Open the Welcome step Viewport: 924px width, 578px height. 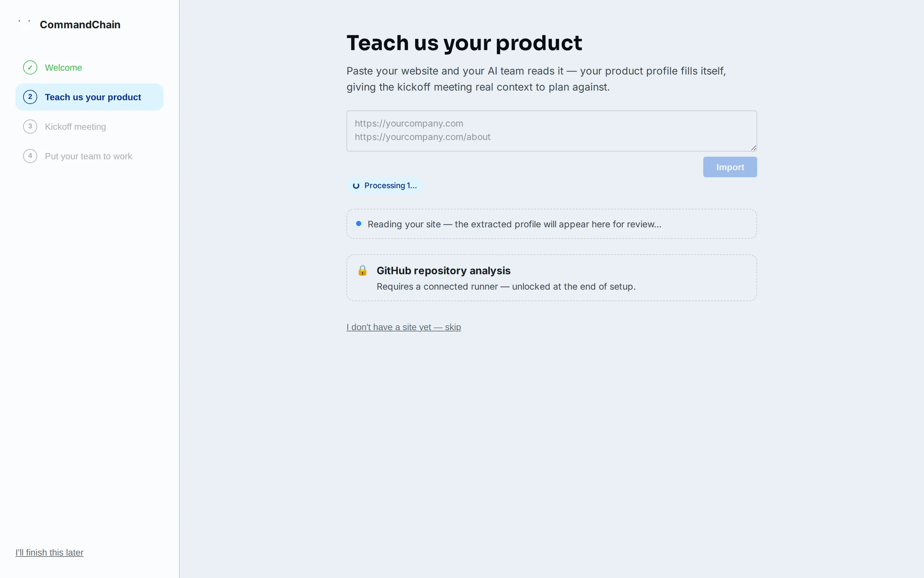pos(89,68)
